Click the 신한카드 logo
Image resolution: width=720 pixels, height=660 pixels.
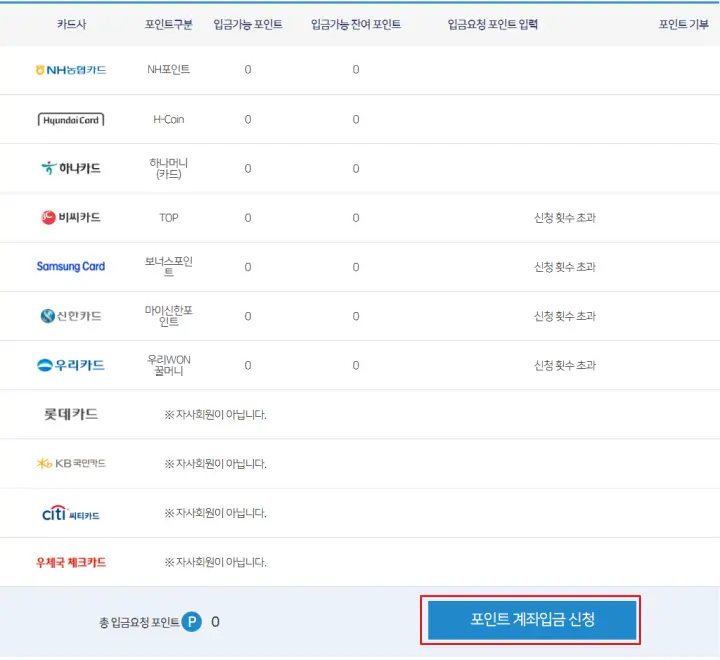pyautogui.click(x=71, y=316)
